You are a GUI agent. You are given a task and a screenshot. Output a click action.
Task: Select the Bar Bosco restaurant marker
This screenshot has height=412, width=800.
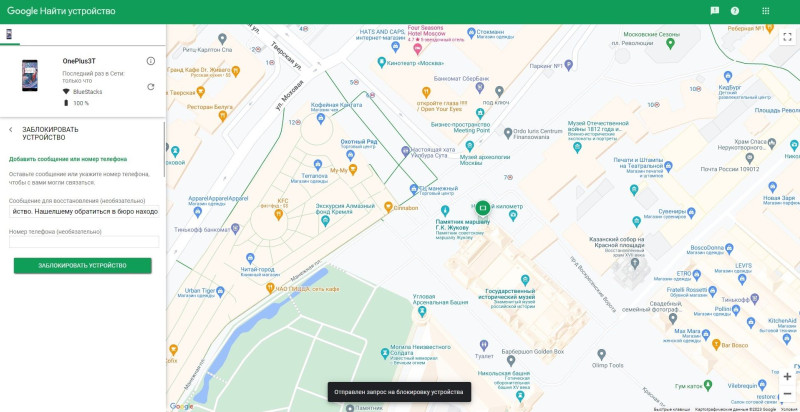pos(716,345)
